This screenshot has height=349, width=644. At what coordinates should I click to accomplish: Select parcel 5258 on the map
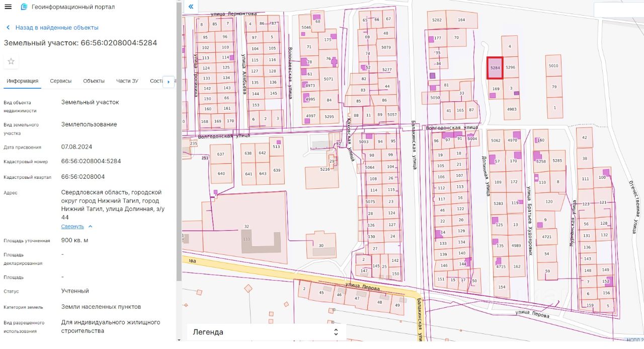click(541, 161)
